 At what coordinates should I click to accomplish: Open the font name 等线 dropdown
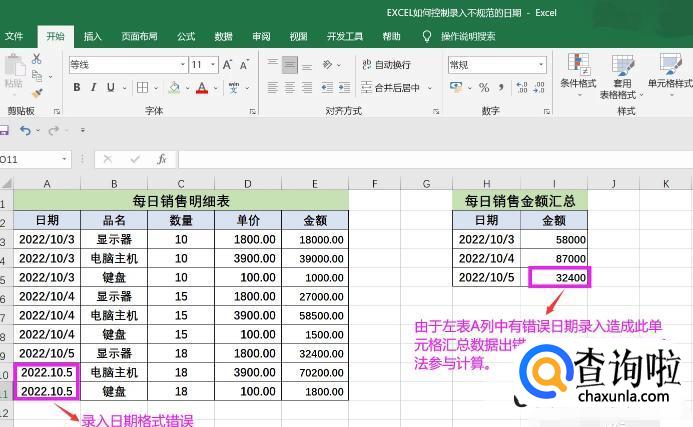(x=183, y=65)
